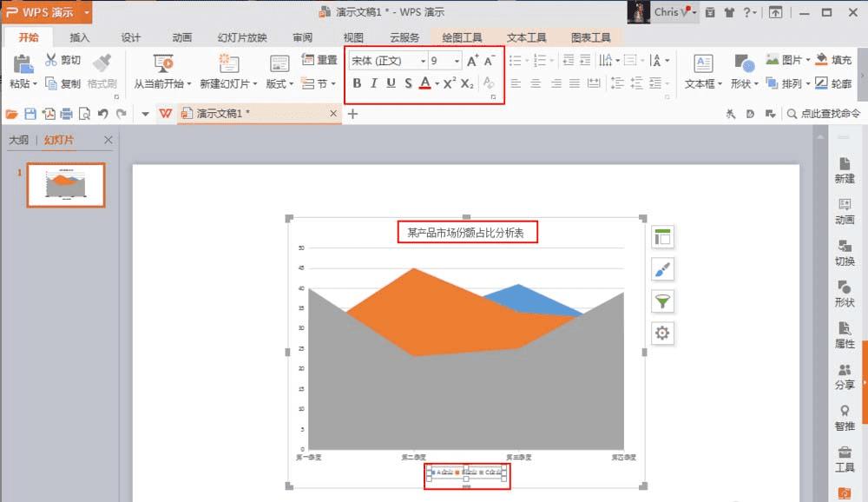
Task: Click the clear formatting icon
Action: click(488, 83)
